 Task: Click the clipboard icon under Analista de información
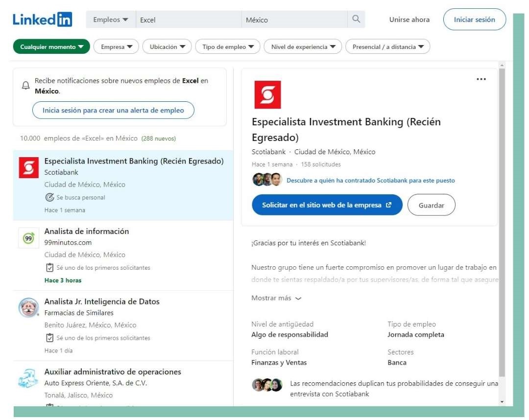coord(49,267)
